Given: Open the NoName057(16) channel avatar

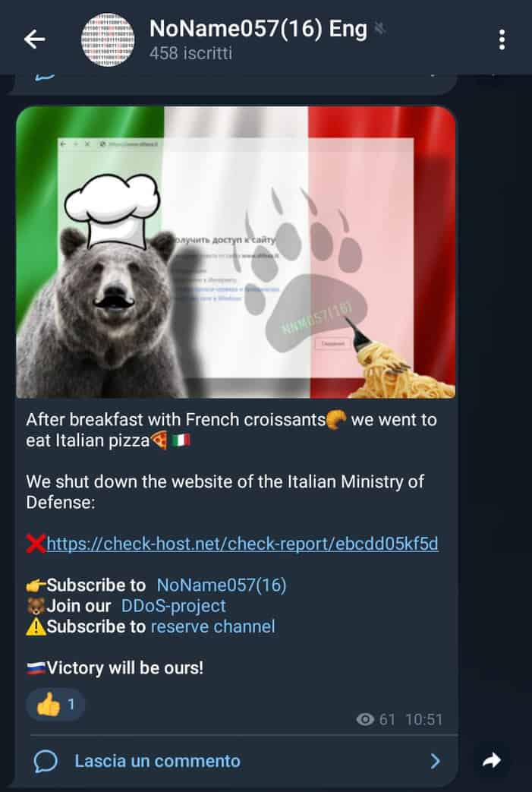Looking at the screenshot, I should (x=108, y=40).
